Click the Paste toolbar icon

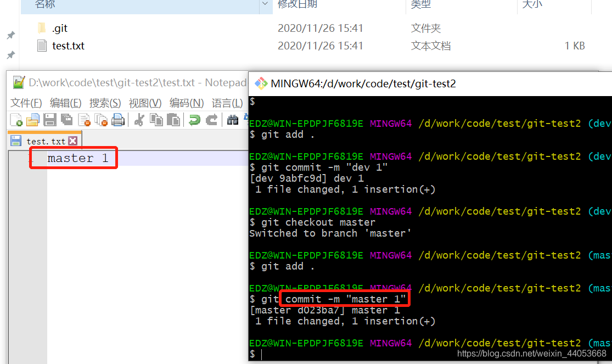pyautogui.click(x=173, y=120)
